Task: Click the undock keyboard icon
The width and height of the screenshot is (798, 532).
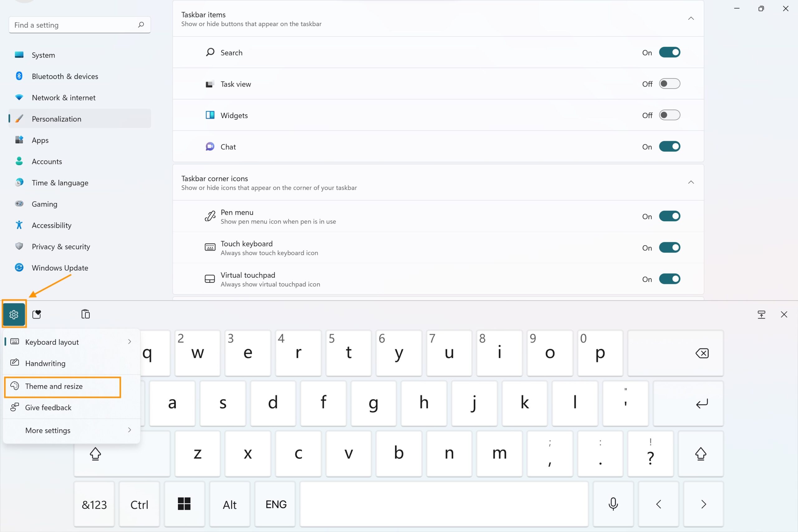Action: [x=761, y=314]
